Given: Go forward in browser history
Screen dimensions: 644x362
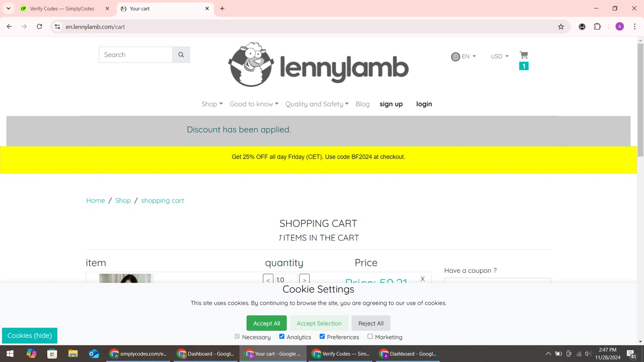Looking at the screenshot, I should (24, 27).
